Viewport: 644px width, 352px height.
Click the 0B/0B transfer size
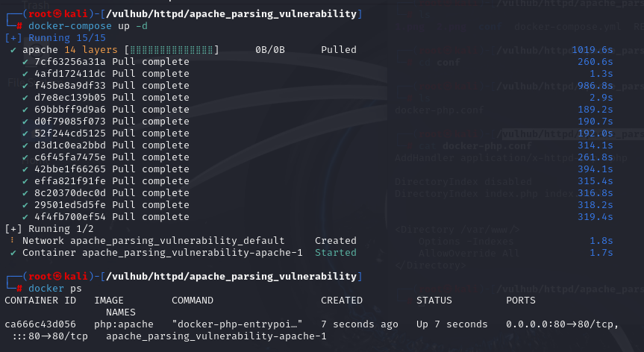click(x=270, y=50)
